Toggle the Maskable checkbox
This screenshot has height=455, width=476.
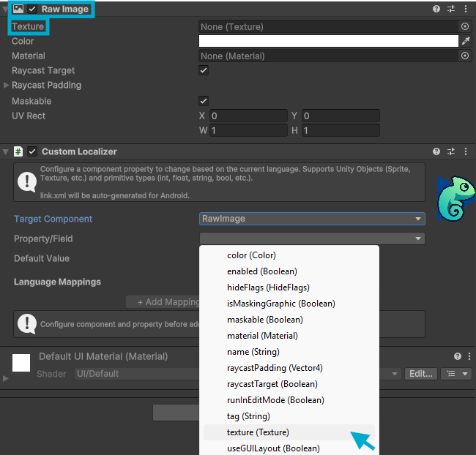click(204, 100)
